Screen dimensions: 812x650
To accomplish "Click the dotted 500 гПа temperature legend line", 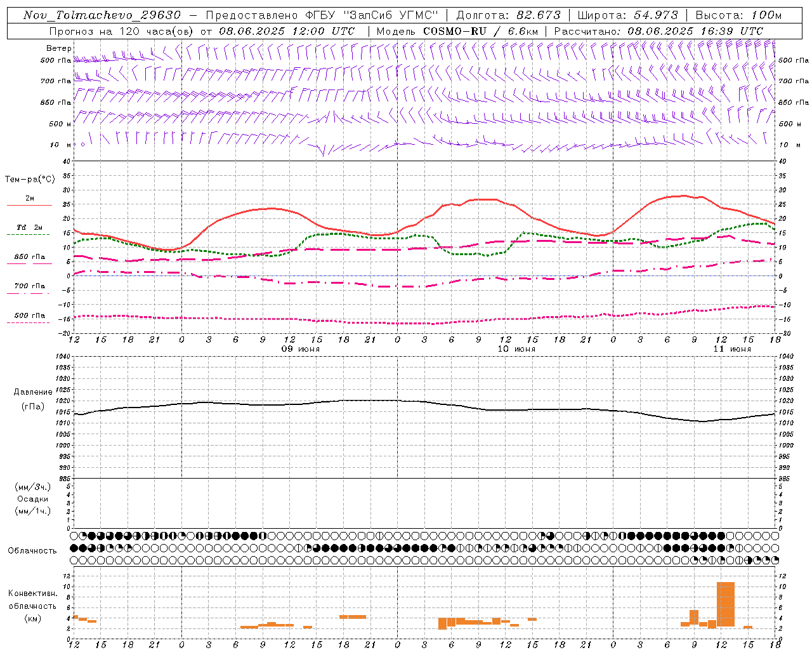I will [x=29, y=322].
